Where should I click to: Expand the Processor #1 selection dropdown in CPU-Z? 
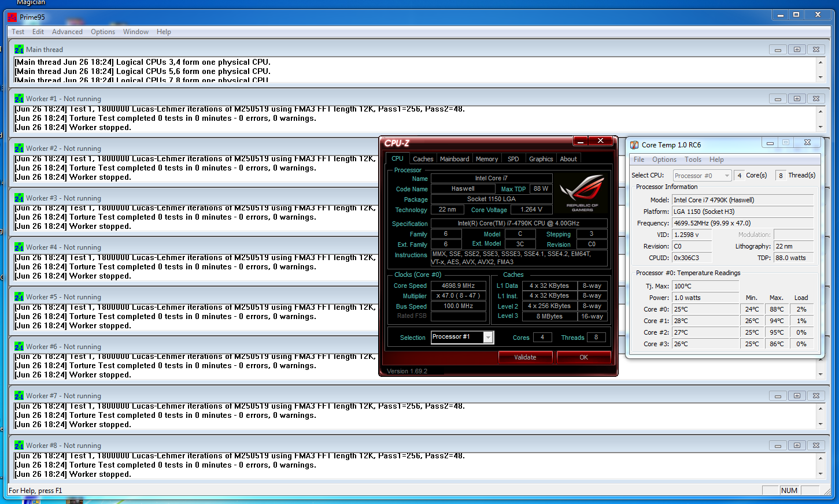[489, 338]
